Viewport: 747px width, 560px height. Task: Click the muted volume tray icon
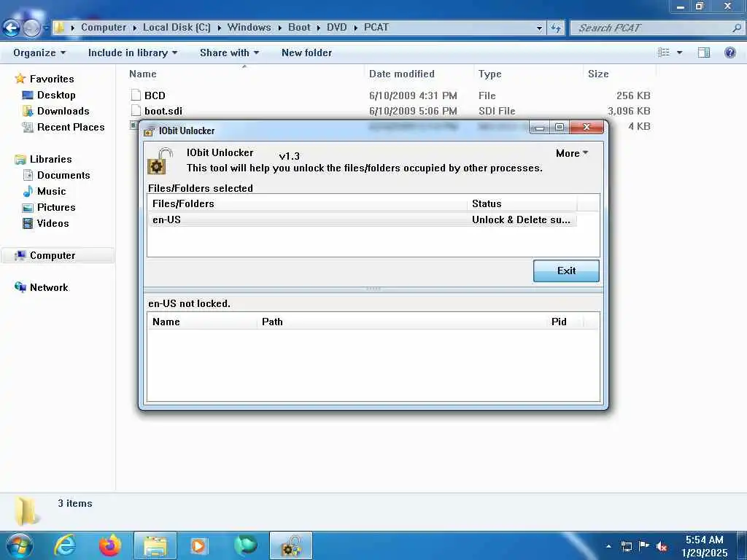click(x=661, y=546)
